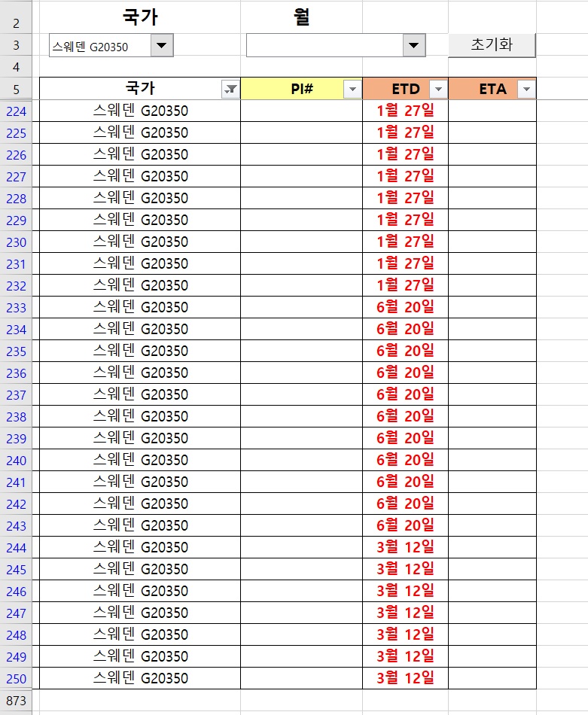Click the 스웨덴 G20350 cell in row 246
Viewport: 588px width, 715px height.
(x=140, y=591)
